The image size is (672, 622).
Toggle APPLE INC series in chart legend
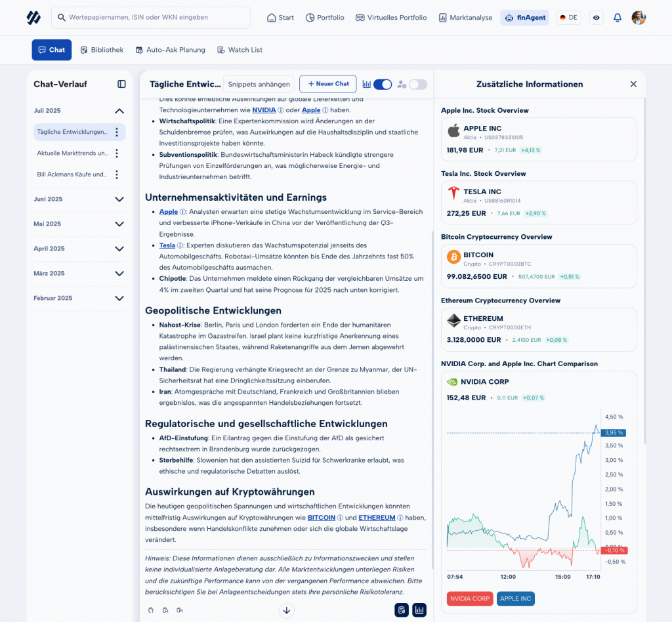(516, 598)
